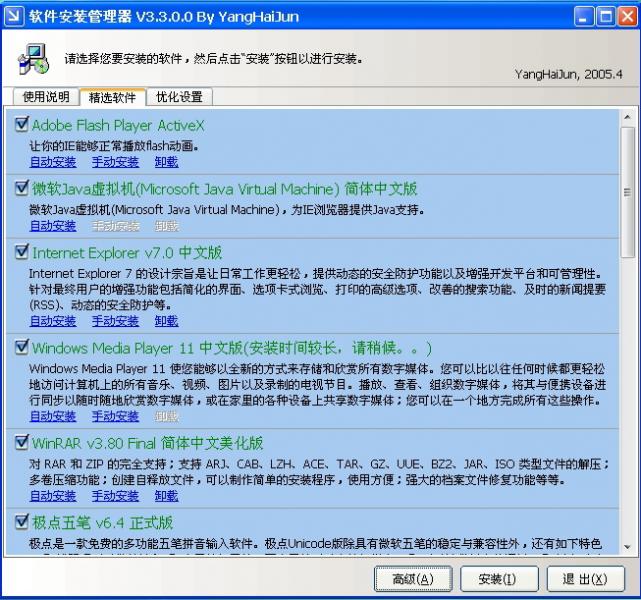Click the 安装(I) button
Viewport: 641px width, 600px height.
[499, 579]
